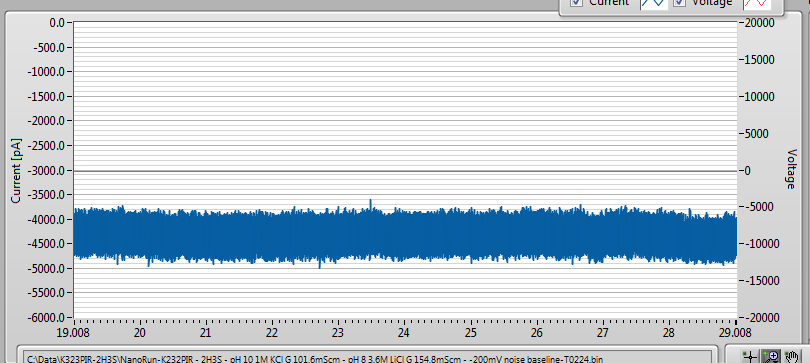Click the x-axis tick label 24

coord(404,332)
